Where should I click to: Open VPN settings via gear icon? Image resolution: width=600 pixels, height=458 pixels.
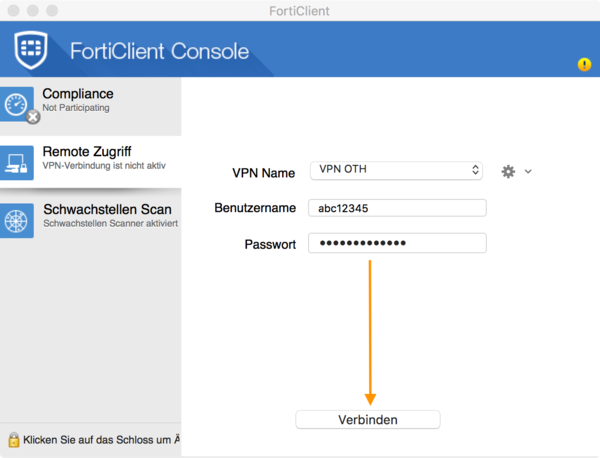click(x=508, y=171)
